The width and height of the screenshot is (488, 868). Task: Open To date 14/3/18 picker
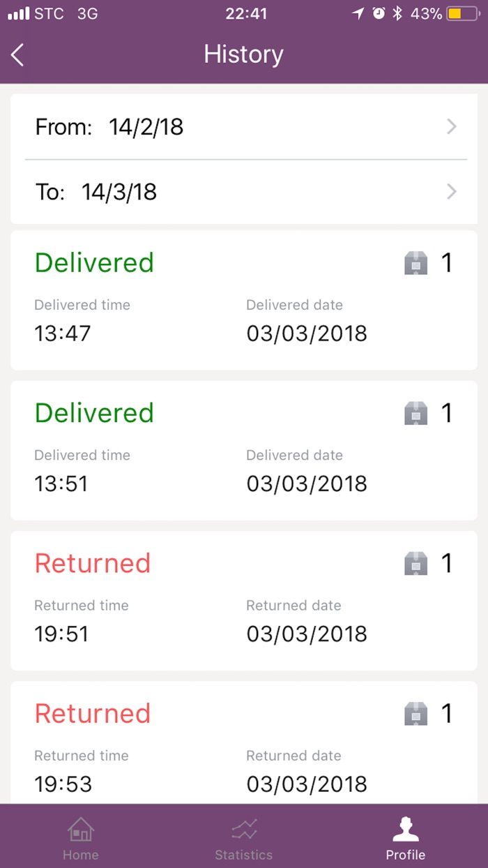tap(119, 192)
